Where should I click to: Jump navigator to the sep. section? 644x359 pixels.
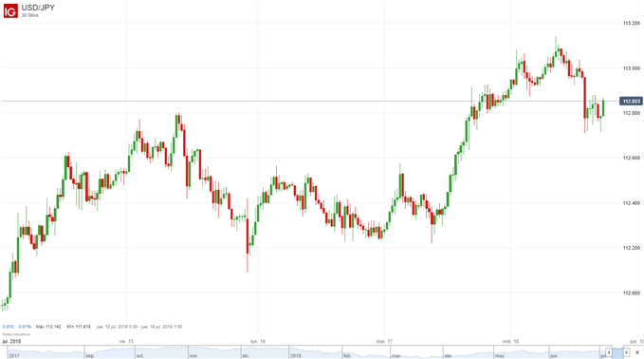(90, 356)
